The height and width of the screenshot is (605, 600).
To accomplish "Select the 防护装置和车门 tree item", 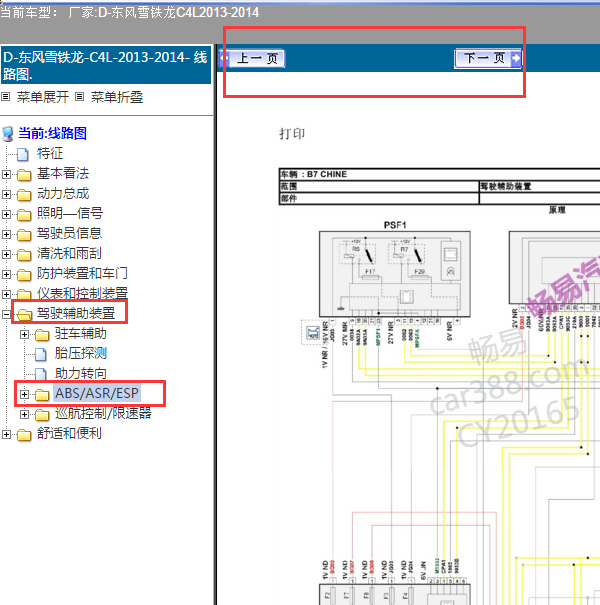I will tap(82, 273).
